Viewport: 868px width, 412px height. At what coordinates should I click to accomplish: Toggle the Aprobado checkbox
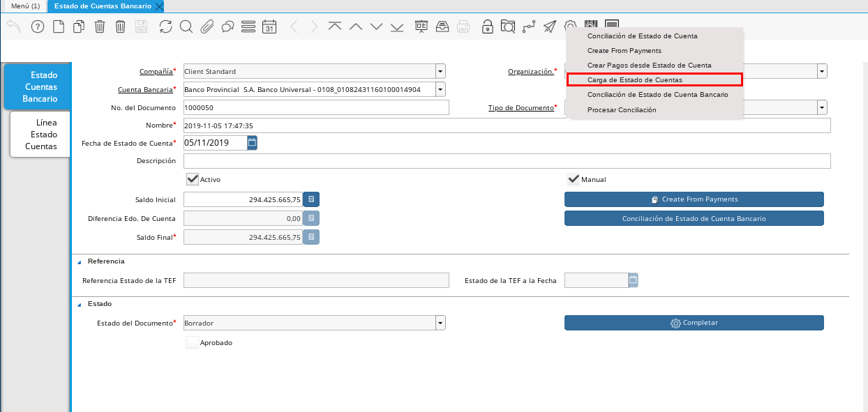click(x=193, y=342)
